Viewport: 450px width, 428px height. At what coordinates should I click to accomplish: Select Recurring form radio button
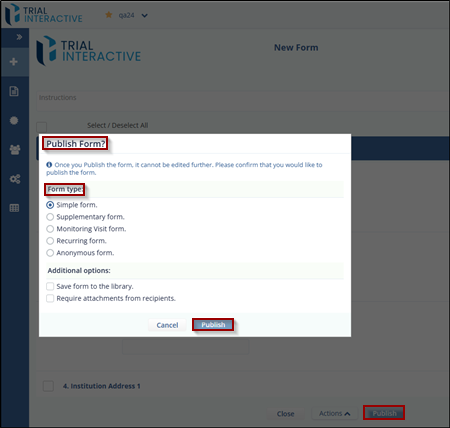tap(50, 241)
